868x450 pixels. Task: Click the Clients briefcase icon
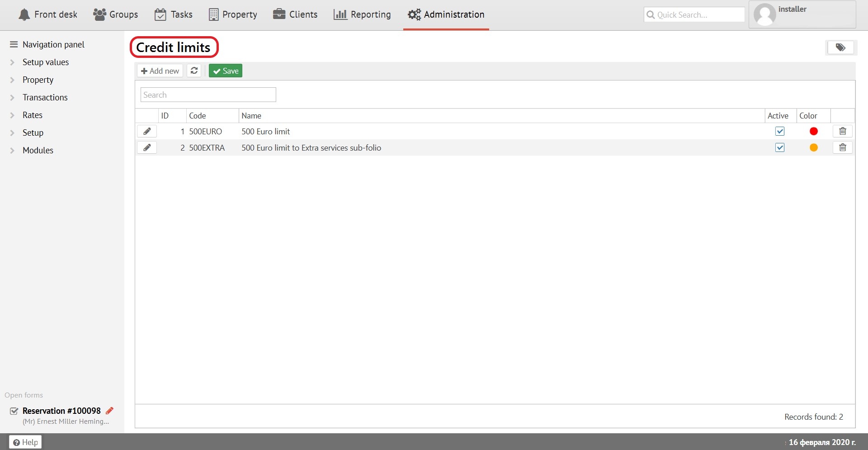point(279,14)
